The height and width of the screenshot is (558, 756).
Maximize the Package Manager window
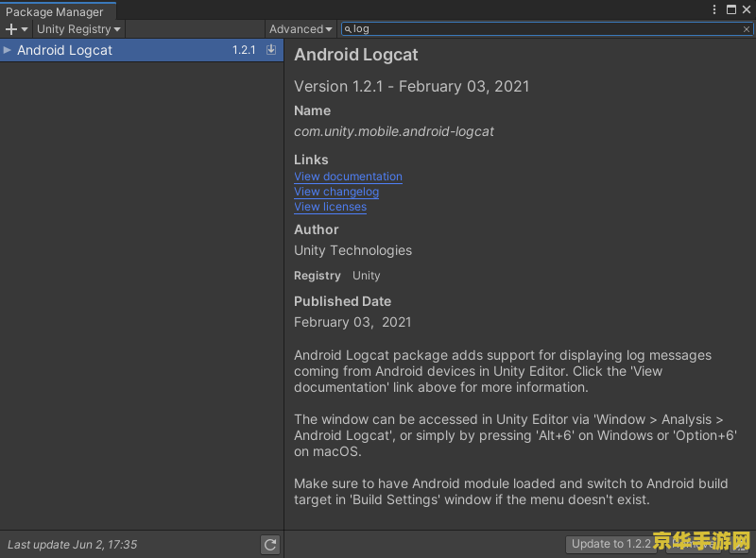pos(731,9)
